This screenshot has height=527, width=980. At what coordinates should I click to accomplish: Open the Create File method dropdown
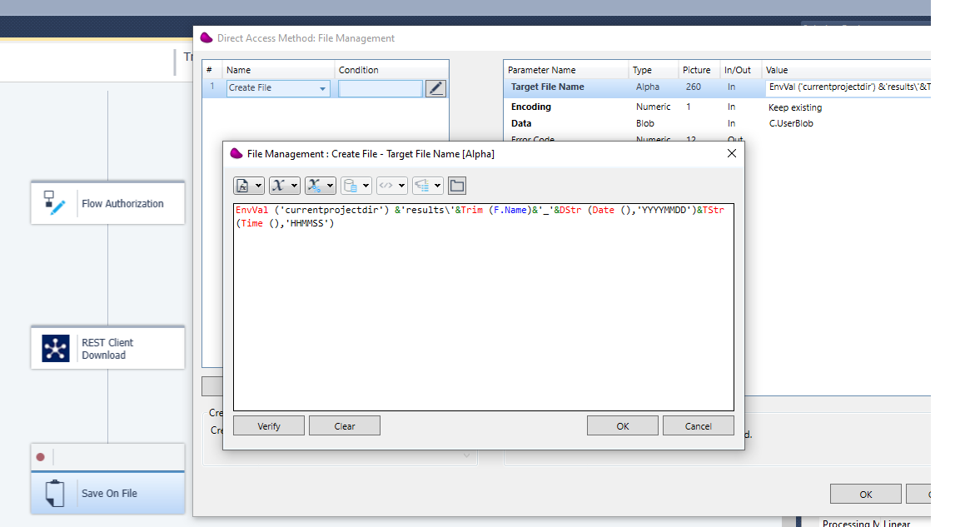pos(325,87)
